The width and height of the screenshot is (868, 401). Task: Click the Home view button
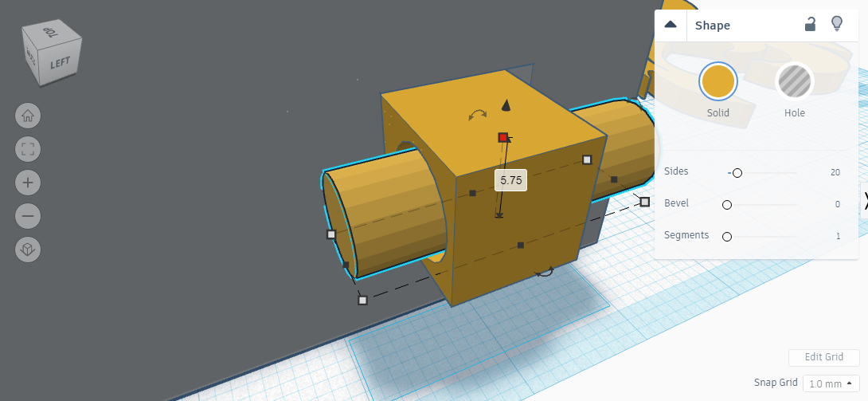(x=28, y=116)
